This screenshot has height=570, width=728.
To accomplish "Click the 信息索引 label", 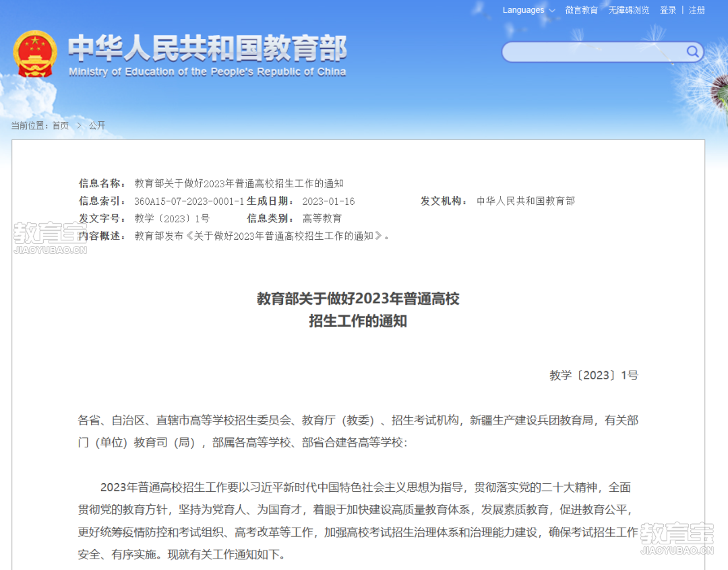I will [x=102, y=201].
